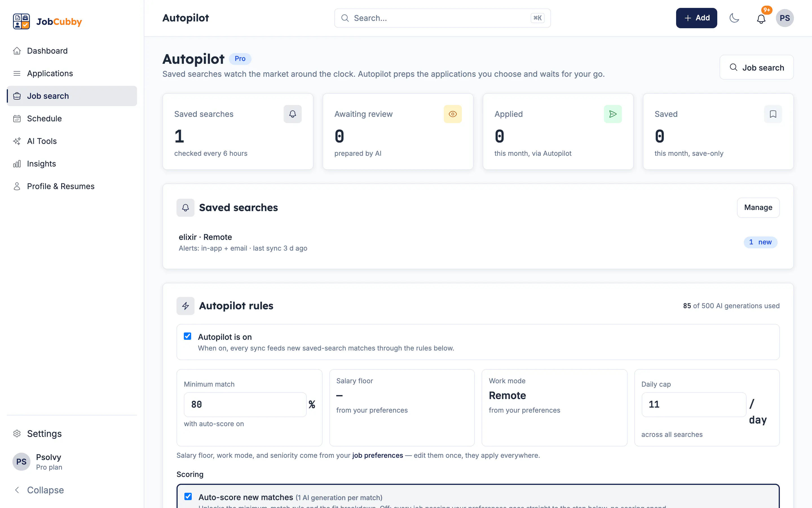
Task: Click "Alerts: in-app + email" sync line
Action: coord(243,248)
